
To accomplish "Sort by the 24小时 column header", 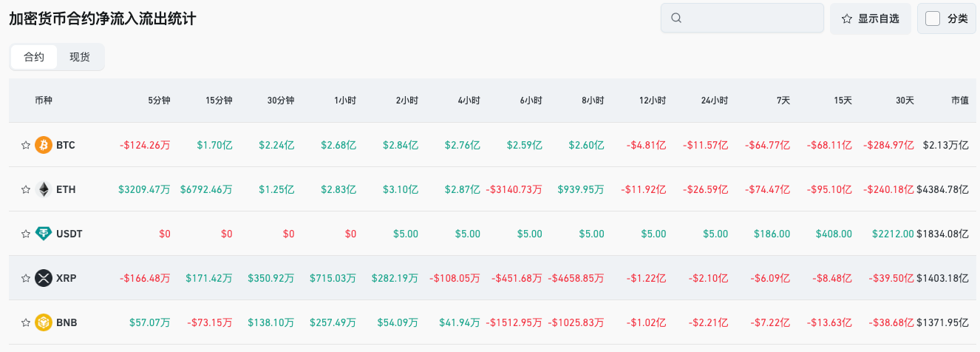I will coord(714,100).
